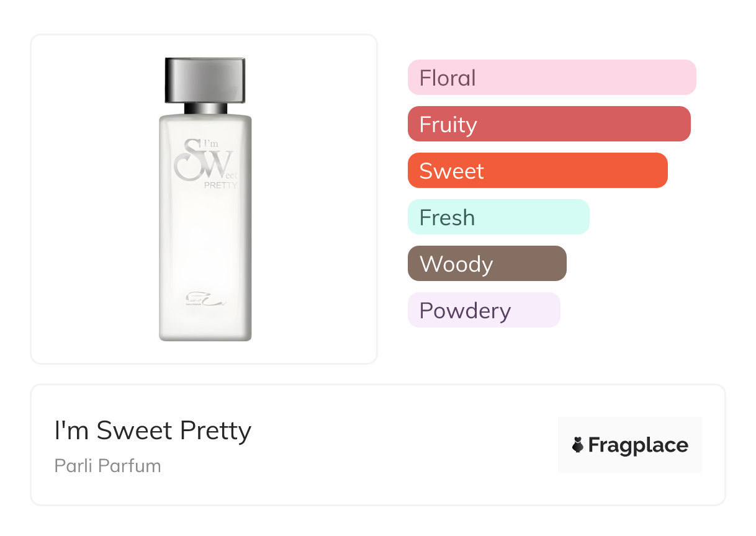Click blank area between title and Fragplace logo
Viewport: 756px width, 536px height.
(x=403, y=445)
